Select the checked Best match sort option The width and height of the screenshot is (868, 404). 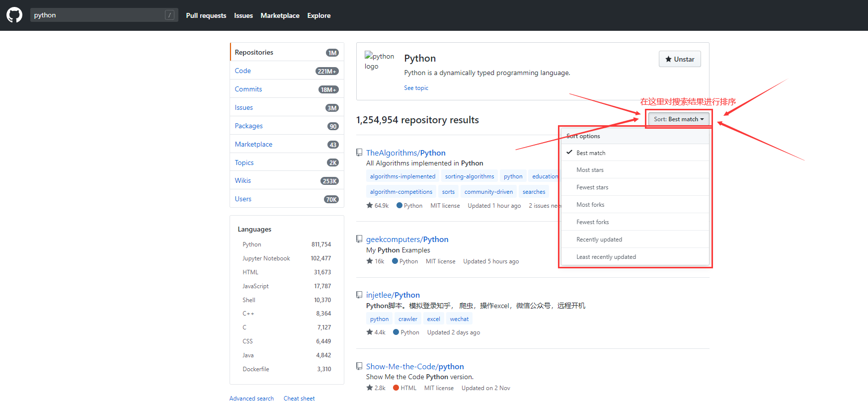click(x=591, y=153)
